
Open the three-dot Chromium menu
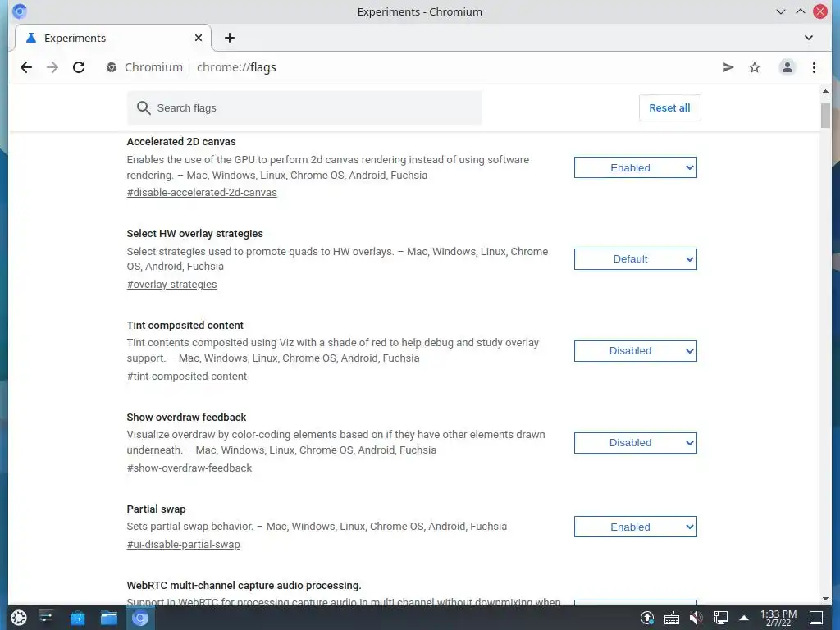coord(814,67)
